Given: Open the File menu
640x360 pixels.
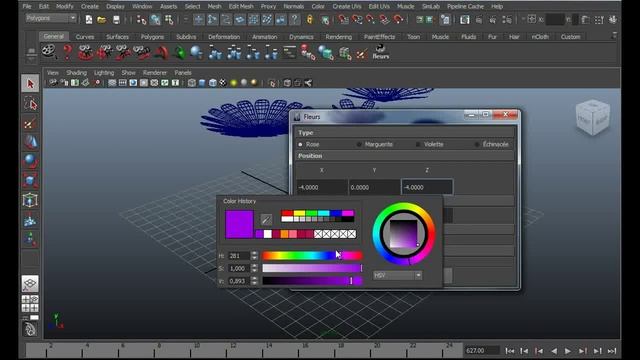Looking at the screenshot, I should coord(27,7).
